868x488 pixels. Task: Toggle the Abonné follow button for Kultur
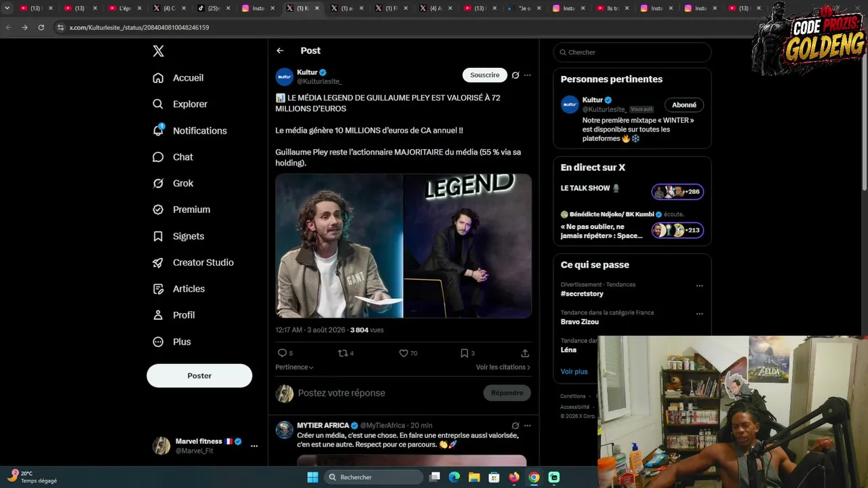point(684,105)
